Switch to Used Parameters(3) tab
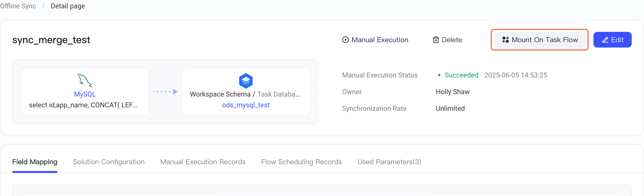 click(x=389, y=162)
